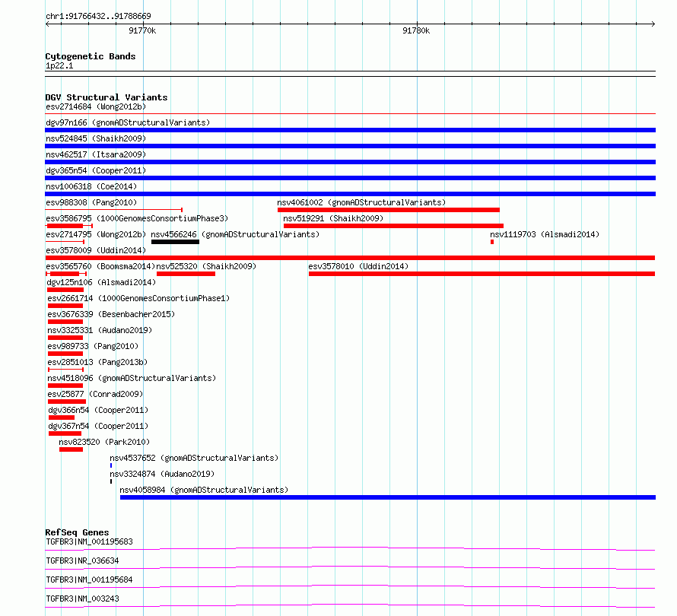Click small red nsv1119703 variant marker
Screen dimensions: 677x616
pyautogui.click(x=492, y=242)
